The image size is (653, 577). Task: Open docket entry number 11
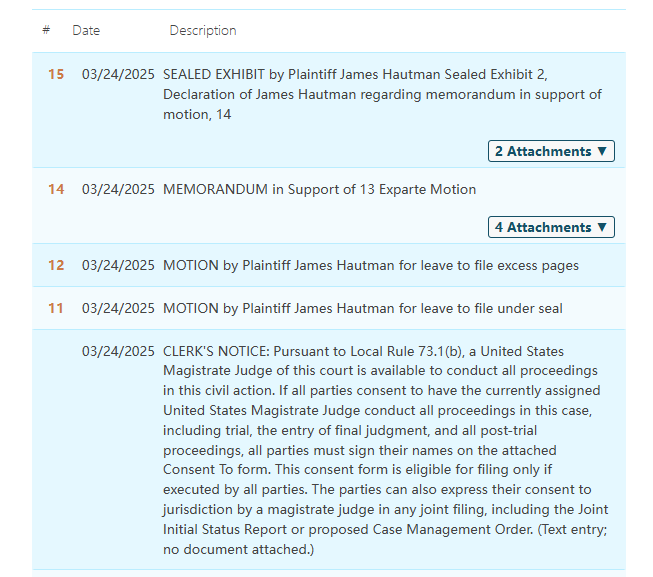(x=56, y=308)
